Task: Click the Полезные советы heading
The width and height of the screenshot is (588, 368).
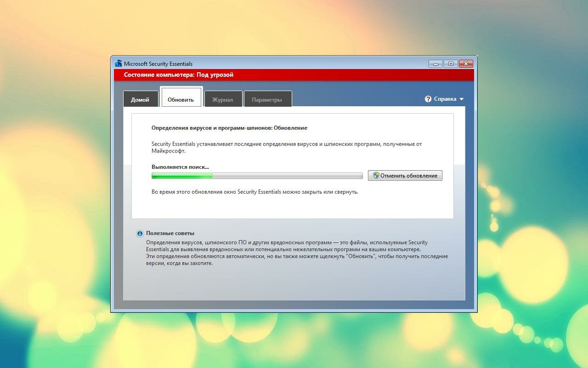Action: [170, 233]
